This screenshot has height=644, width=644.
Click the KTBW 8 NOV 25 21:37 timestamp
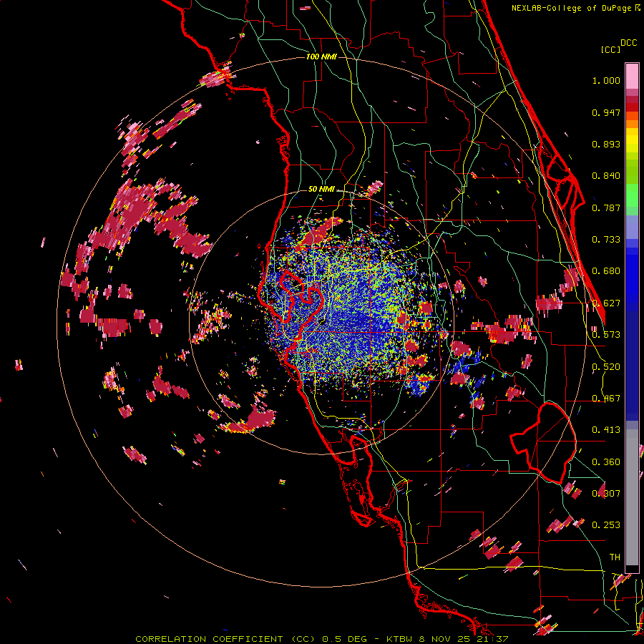click(447, 639)
